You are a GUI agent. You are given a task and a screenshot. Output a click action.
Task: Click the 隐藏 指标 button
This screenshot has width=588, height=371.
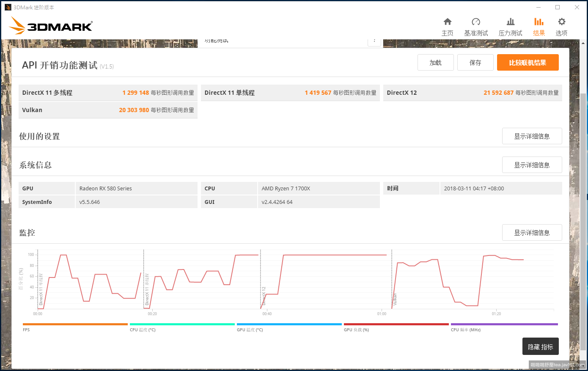541,346
